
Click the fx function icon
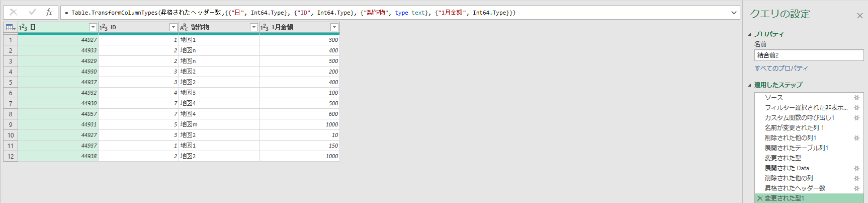tap(49, 12)
